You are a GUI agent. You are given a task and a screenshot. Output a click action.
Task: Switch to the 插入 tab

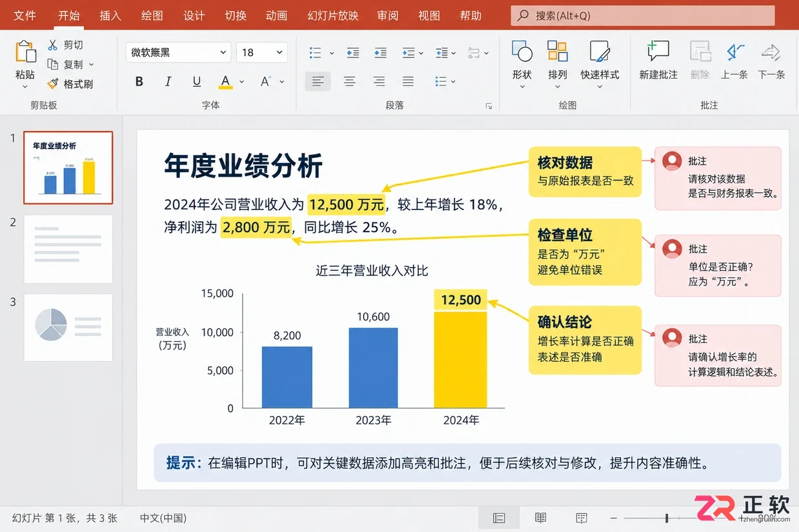coord(110,15)
